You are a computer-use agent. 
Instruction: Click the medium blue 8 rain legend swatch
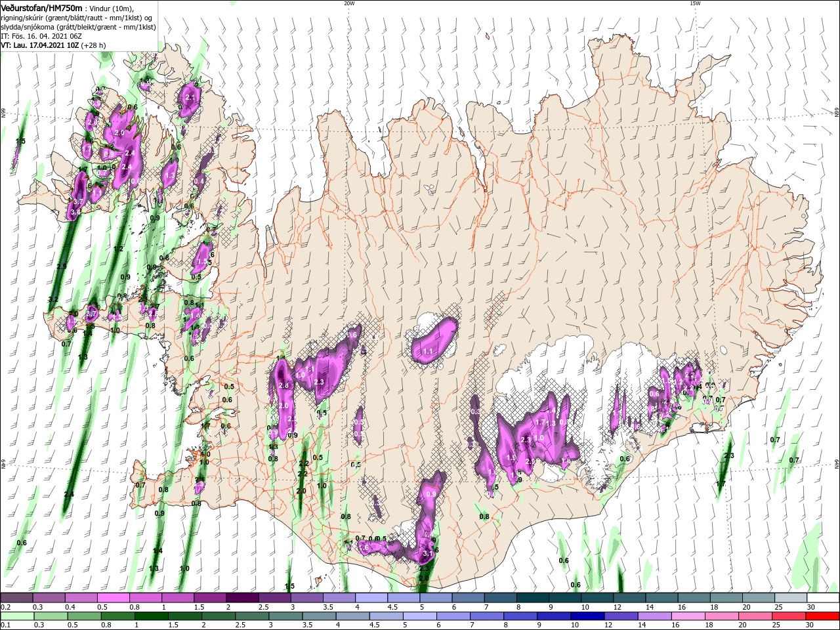pos(521,616)
